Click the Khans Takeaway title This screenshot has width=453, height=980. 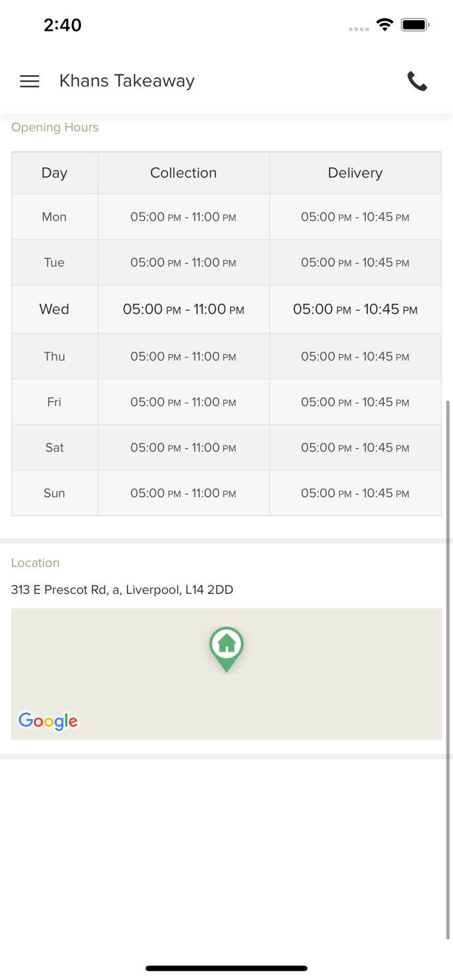pos(127,81)
